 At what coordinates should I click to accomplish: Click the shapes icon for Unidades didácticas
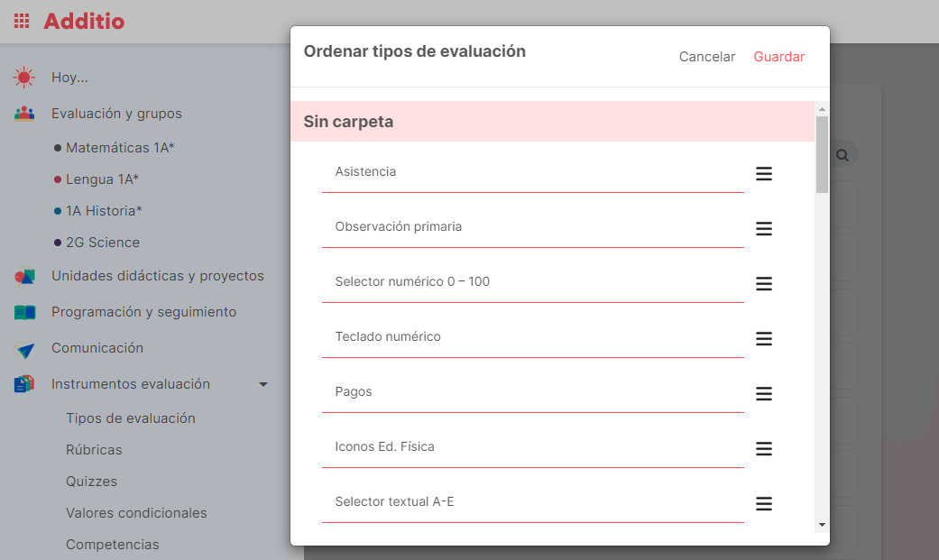(24, 276)
